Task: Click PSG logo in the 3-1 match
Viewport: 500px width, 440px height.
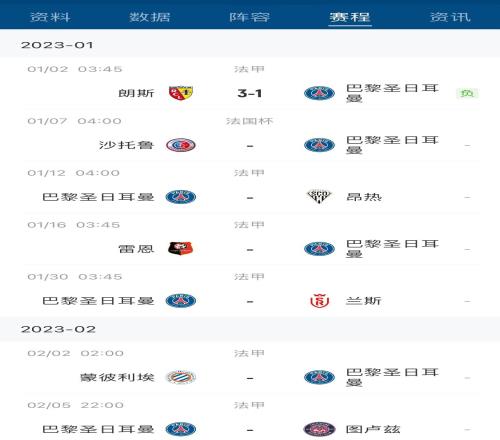Action: 319,93
